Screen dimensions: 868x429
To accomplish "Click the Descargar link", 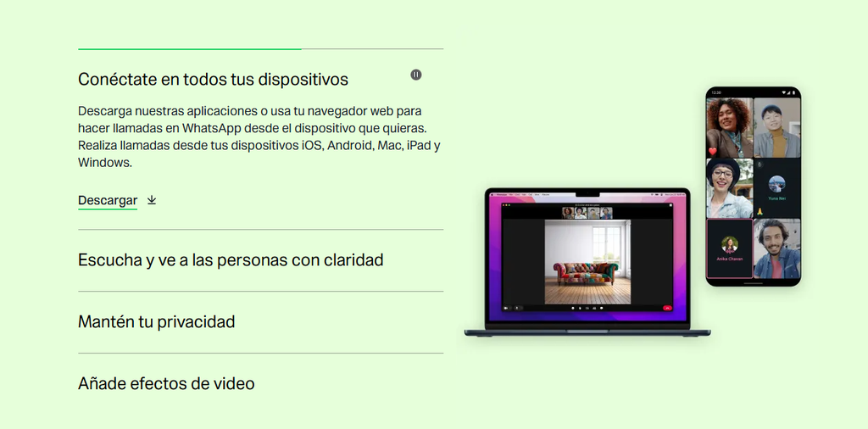I will coord(108,200).
